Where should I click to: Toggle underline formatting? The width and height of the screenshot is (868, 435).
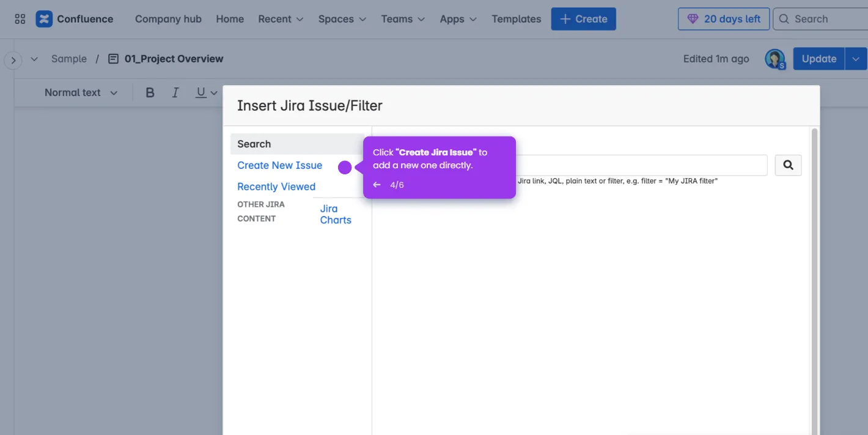[200, 92]
